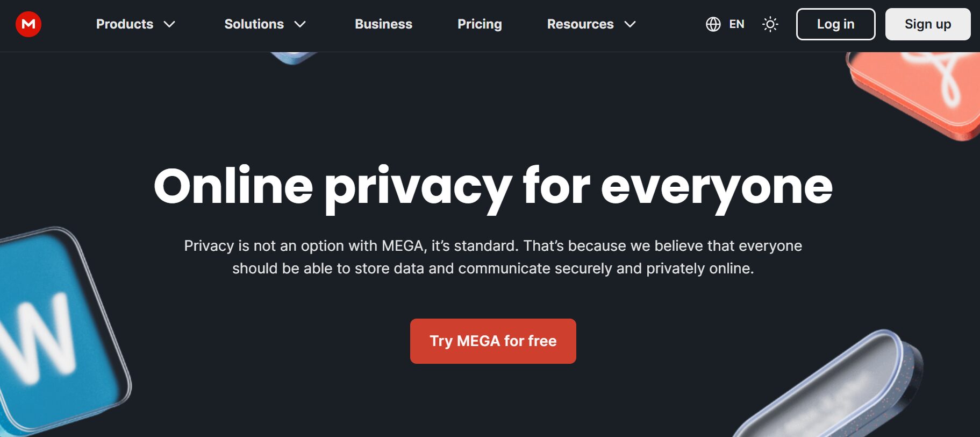Expand the Products chevron arrow

point(169,24)
